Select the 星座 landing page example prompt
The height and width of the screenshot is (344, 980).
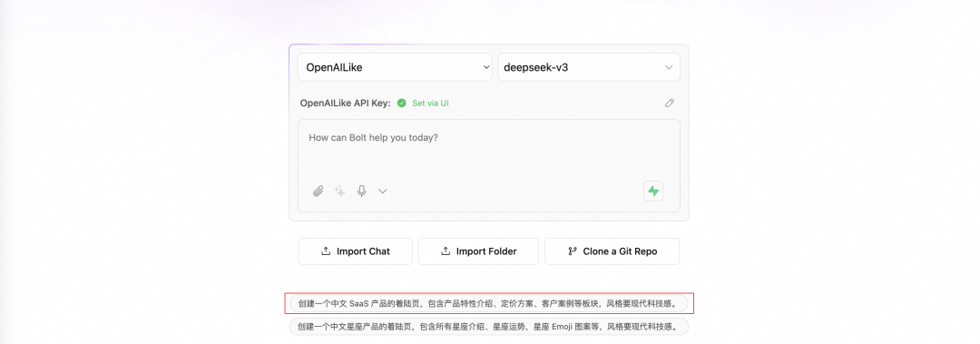488,327
